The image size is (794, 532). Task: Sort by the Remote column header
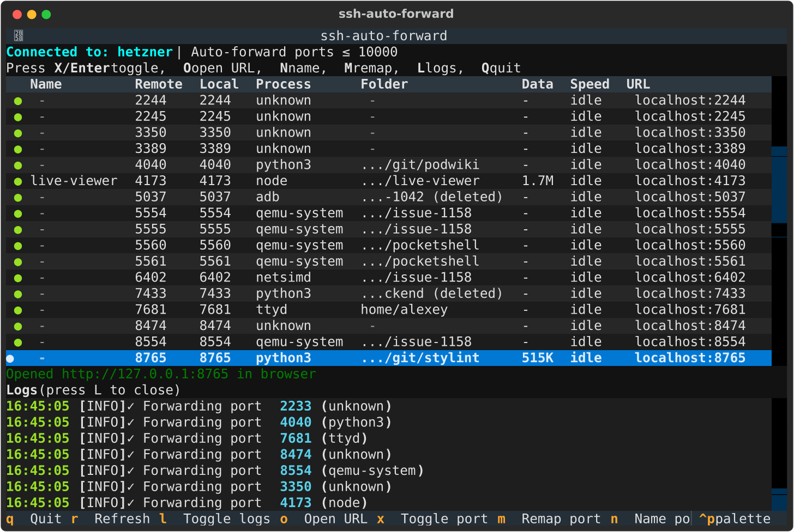point(159,84)
